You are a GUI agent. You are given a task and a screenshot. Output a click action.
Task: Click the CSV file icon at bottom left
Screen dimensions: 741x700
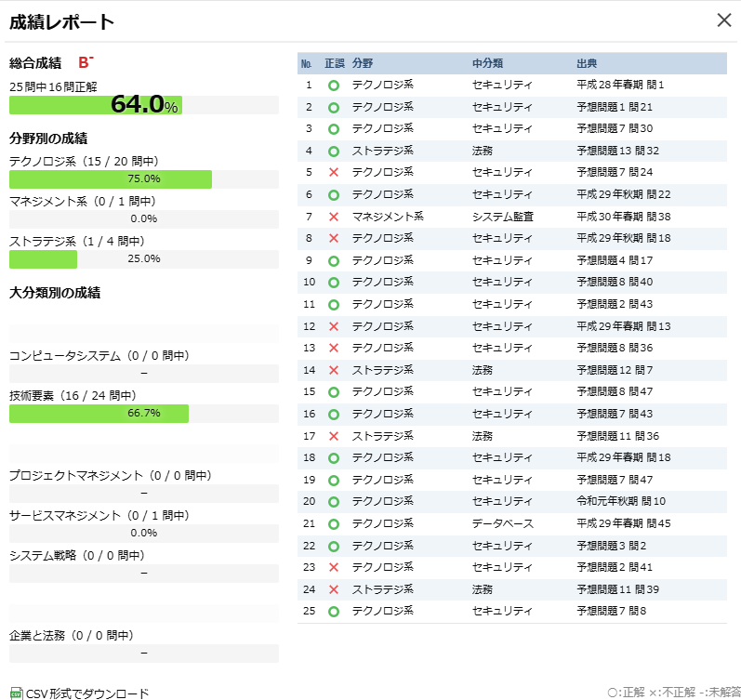[x=16, y=693]
